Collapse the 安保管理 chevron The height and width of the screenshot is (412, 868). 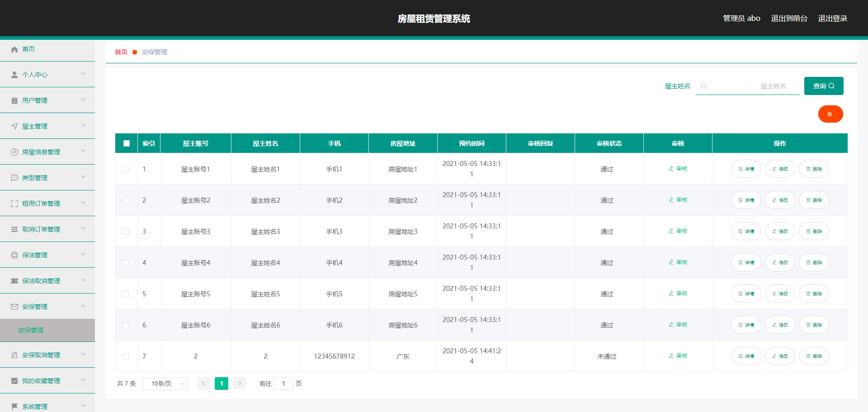[83, 306]
